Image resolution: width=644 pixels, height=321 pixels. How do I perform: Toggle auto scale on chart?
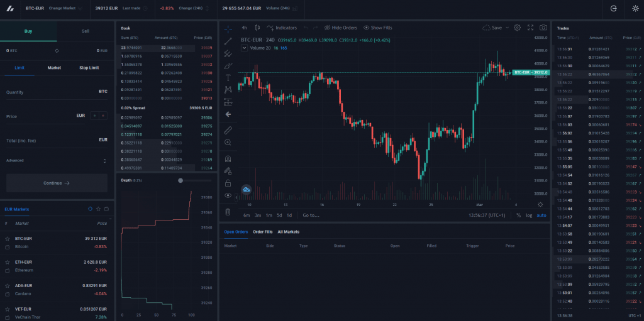[x=541, y=215]
